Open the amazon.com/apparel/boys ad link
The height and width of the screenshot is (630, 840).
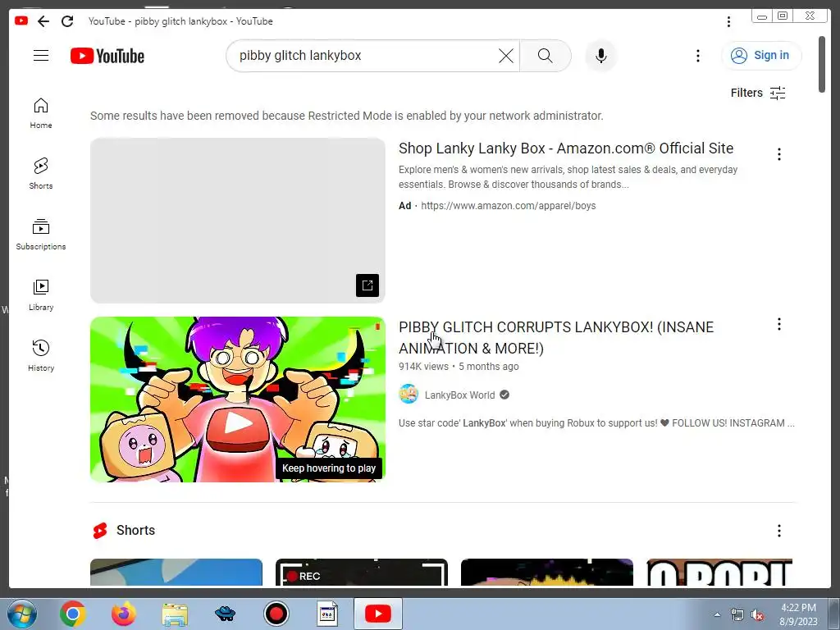click(508, 206)
